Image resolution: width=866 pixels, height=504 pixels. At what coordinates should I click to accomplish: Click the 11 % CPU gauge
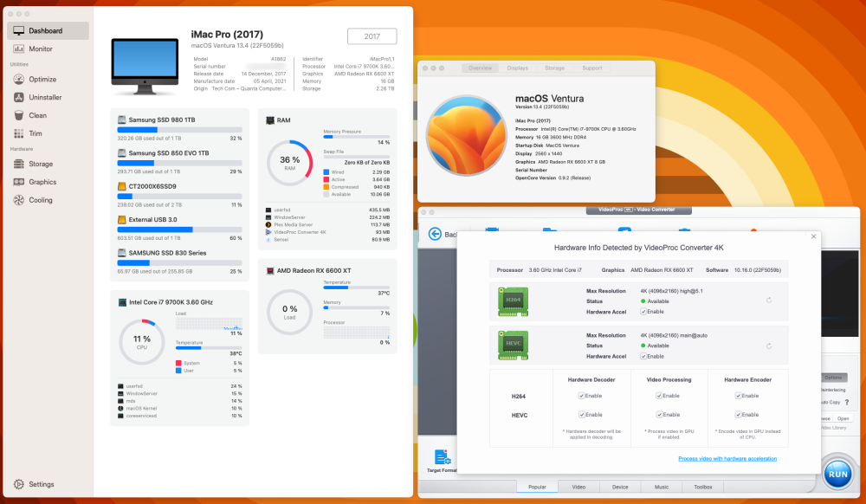(142, 342)
